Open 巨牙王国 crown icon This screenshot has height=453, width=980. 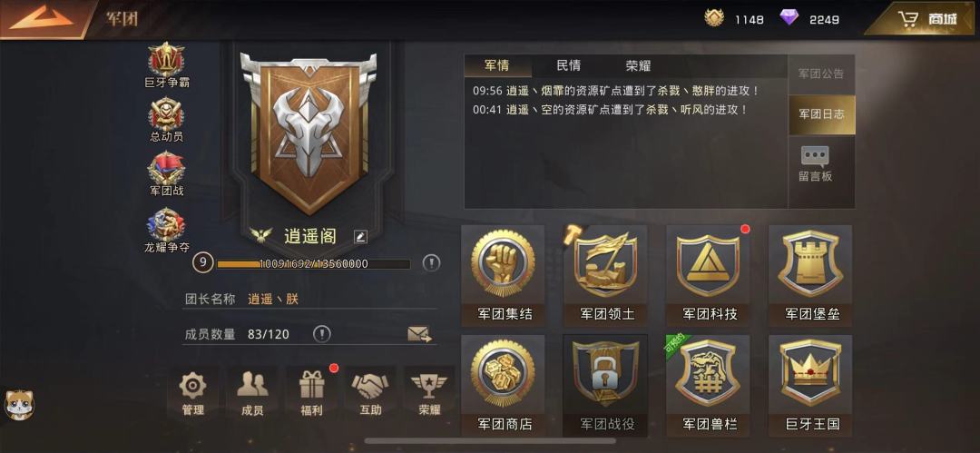(x=810, y=386)
